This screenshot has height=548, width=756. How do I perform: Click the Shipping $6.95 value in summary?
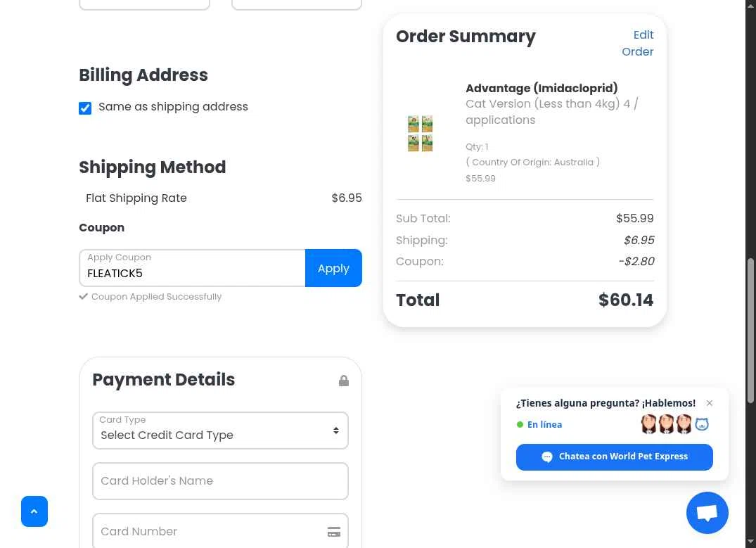tap(639, 240)
